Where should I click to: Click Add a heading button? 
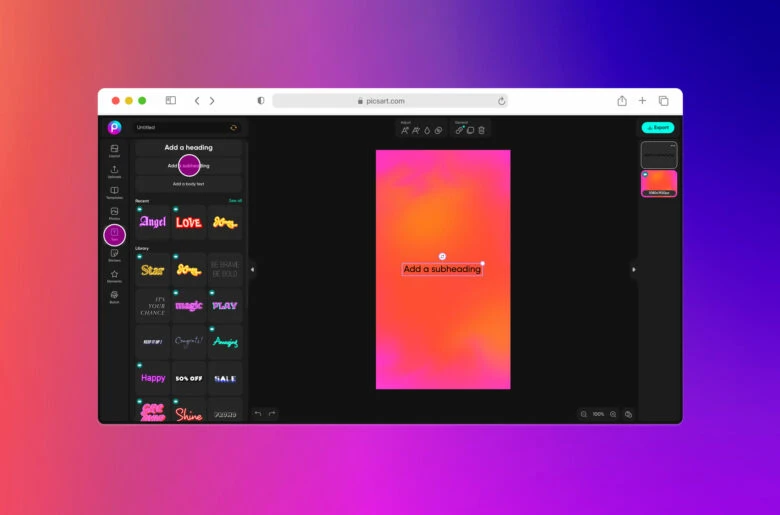pyautogui.click(x=188, y=148)
